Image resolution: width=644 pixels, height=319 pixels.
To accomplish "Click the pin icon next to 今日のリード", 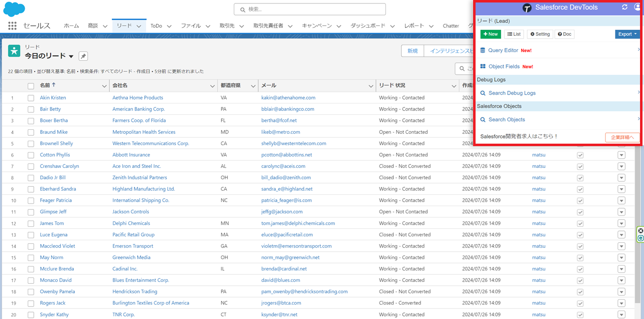I will click(x=83, y=56).
